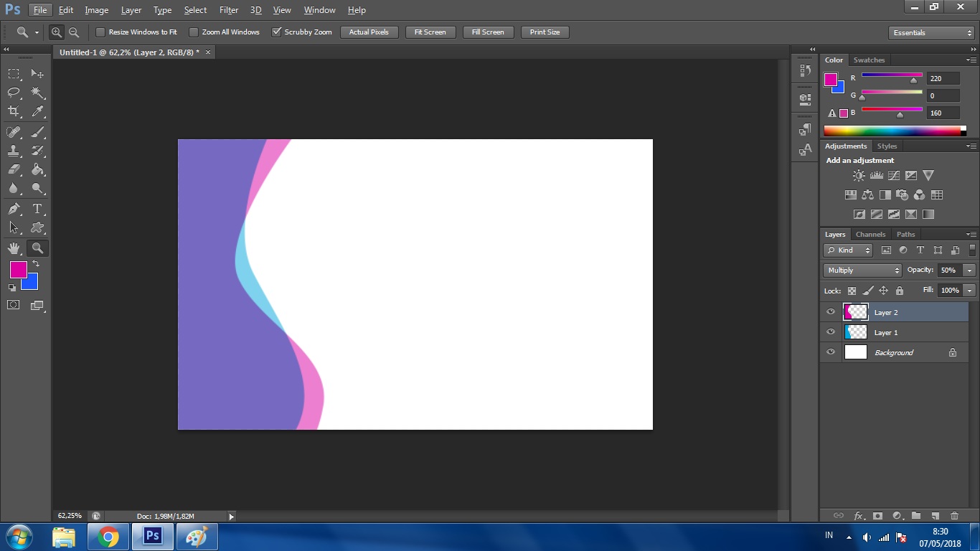Pick the Horizontal Type tool

point(37,209)
